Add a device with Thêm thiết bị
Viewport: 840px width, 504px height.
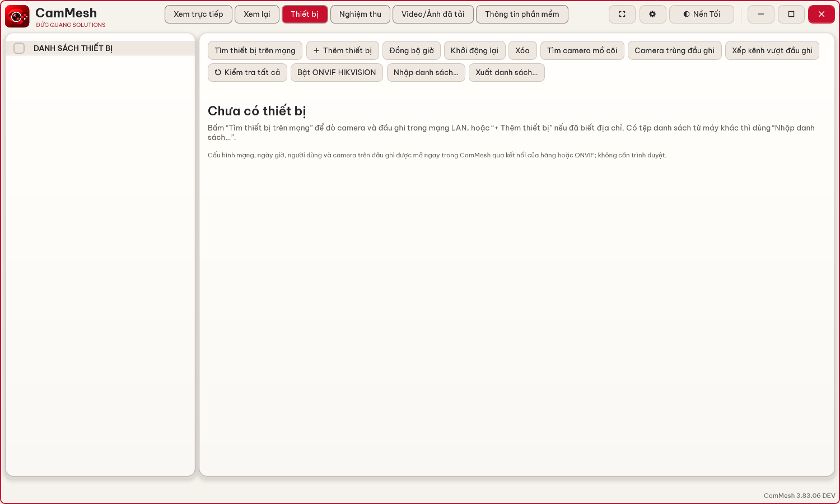343,50
